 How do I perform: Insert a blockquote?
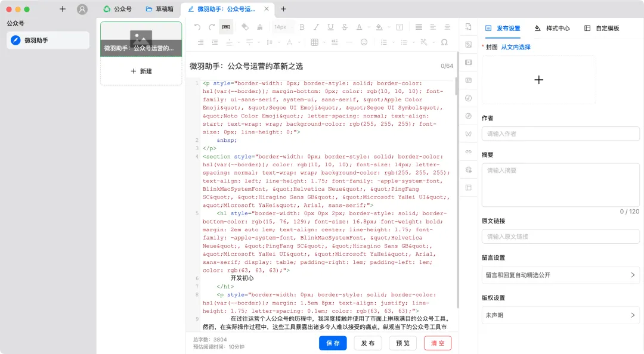tap(335, 42)
